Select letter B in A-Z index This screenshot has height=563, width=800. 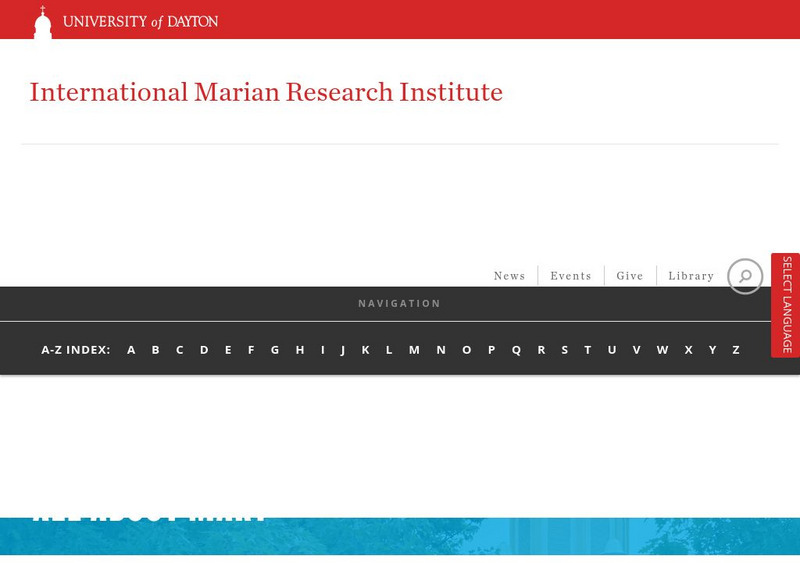pyautogui.click(x=156, y=350)
